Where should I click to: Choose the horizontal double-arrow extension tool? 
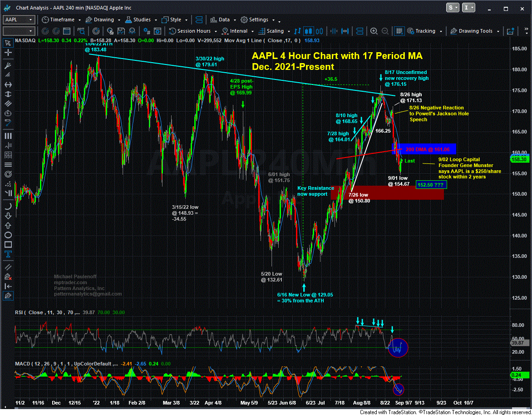tap(7, 84)
